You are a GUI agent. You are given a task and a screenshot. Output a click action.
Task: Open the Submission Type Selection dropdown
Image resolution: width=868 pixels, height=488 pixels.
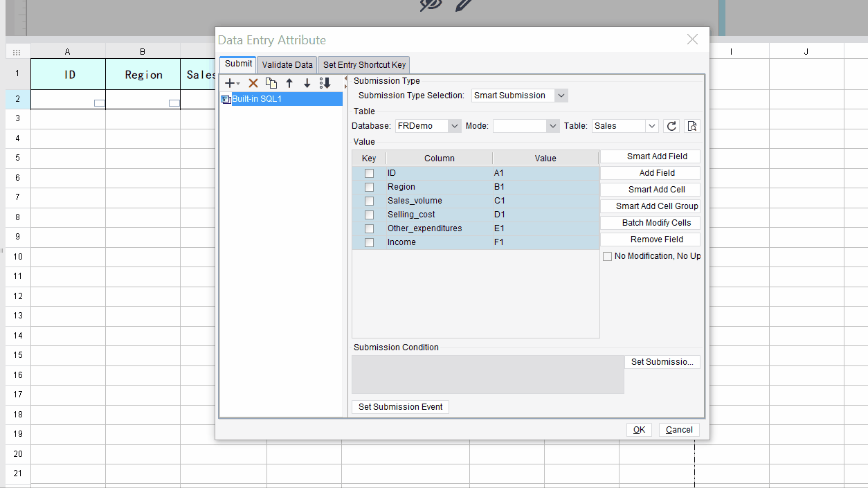[561, 95]
